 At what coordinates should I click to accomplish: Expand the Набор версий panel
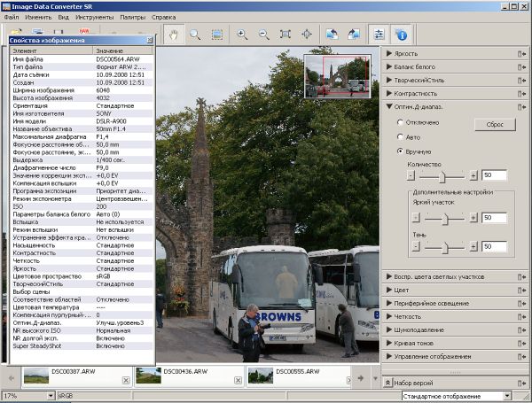coord(387,383)
